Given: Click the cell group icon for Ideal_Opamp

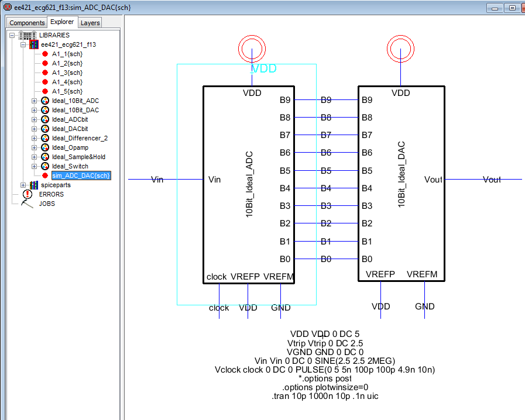Looking at the screenshot, I should (44, 147).
